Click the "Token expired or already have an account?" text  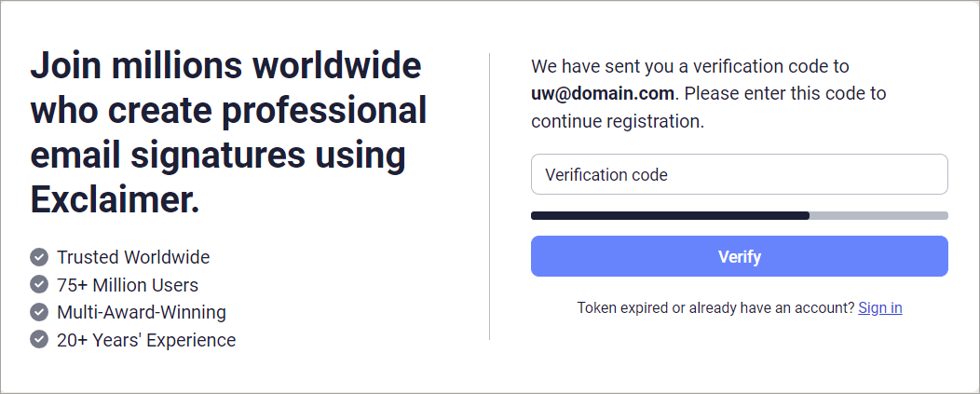pos(715,307)
